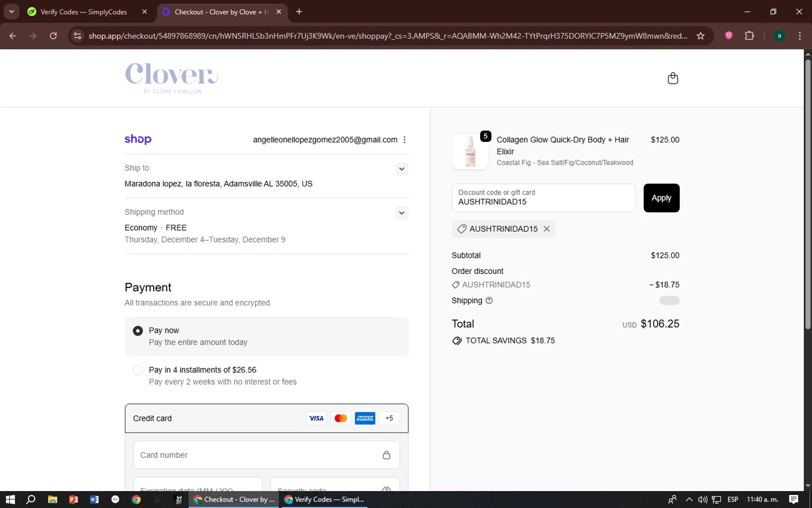Click the American Express logo
Screen dimensions: 812x508
point(365,418)
